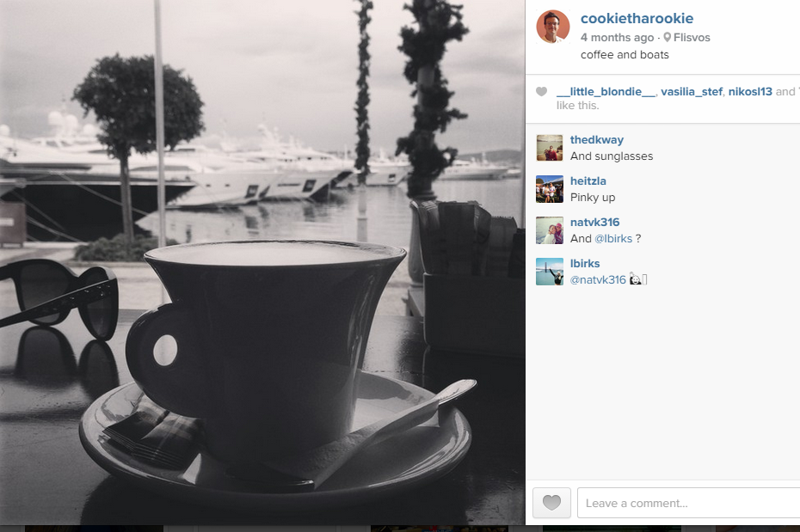Open heitzla's avatar thumbnail
Viewport: 800px width, 532px height.
[550, 189]
